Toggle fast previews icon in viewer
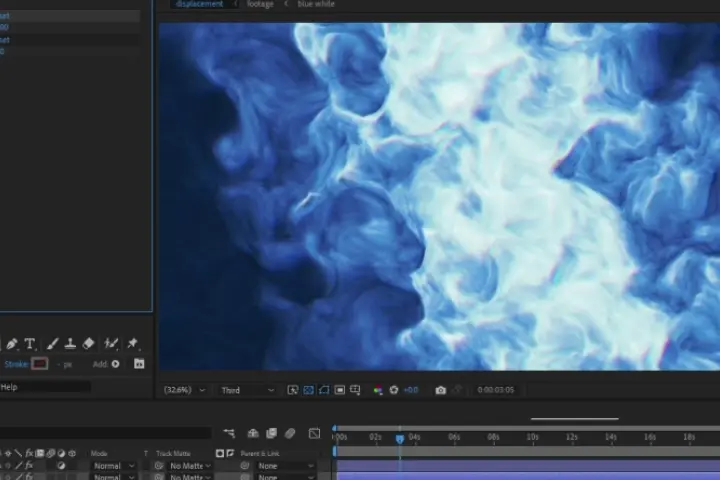 pos(292,390)
